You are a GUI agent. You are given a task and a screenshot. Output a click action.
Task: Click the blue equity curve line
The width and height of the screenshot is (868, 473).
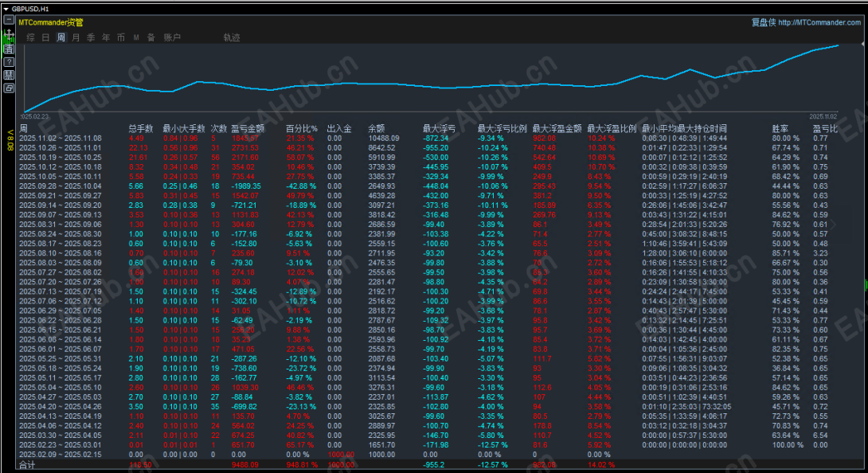click(x=432, y=87)
